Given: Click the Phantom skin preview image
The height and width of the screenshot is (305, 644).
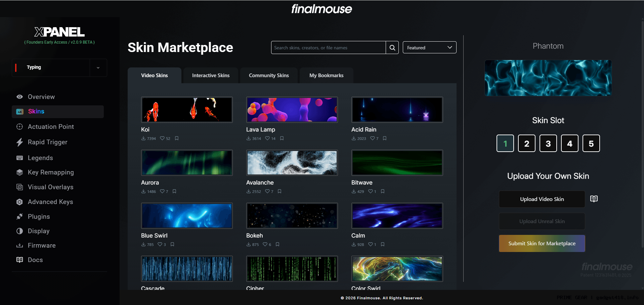Looking at the screenshot, I should coord(548,78).
